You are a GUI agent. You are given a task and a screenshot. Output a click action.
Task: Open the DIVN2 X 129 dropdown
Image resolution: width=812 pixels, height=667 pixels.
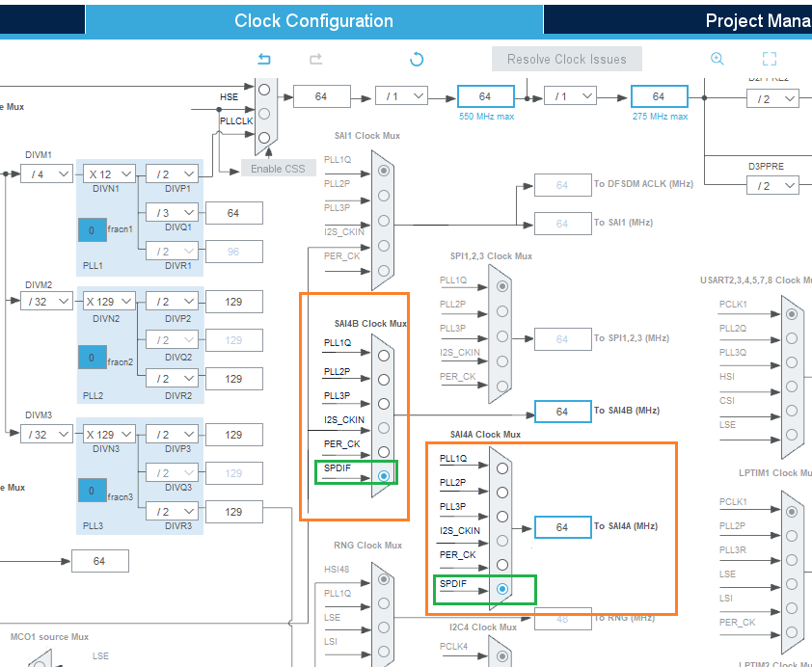click(x=109, y=301)
